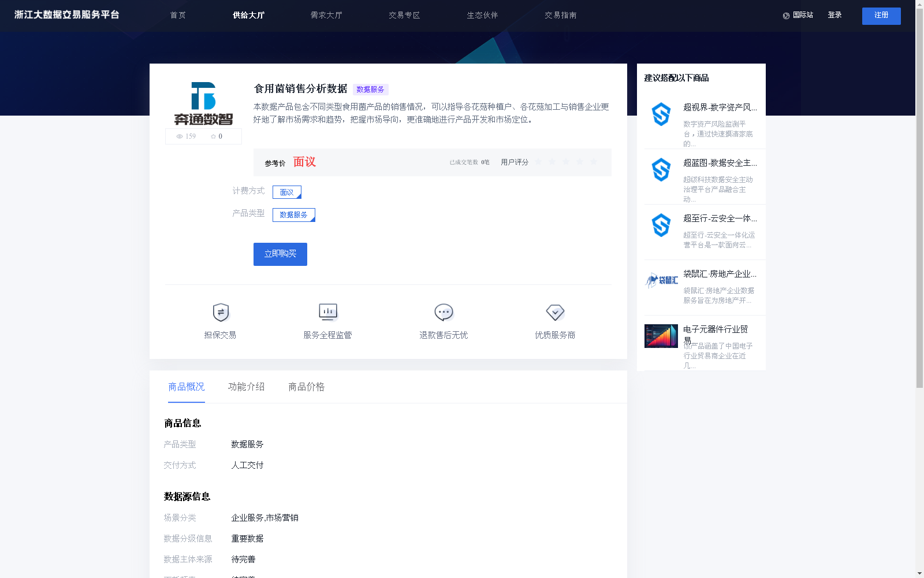Image resolution: width=924 pixels, height=578 pixels.
Task: Click the 担保交易 shield icon
Action: [x=221, y=312]
